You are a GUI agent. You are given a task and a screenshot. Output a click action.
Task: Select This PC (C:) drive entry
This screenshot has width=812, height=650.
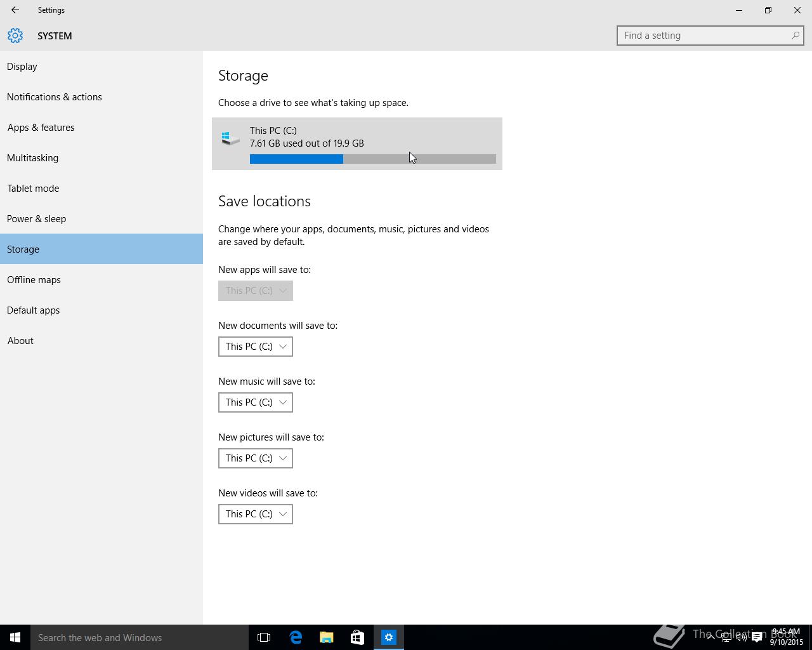tap(357, 143)
